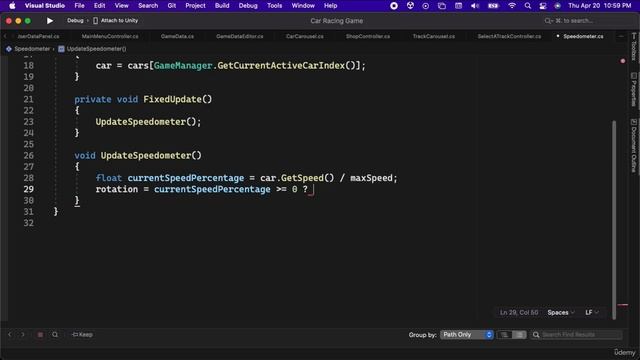The width and height of the screenshot is (640, 360).
Task: Click the Ln 29, Col 50 position indicator
Action: pyautogui.click(x=519, y=312)
